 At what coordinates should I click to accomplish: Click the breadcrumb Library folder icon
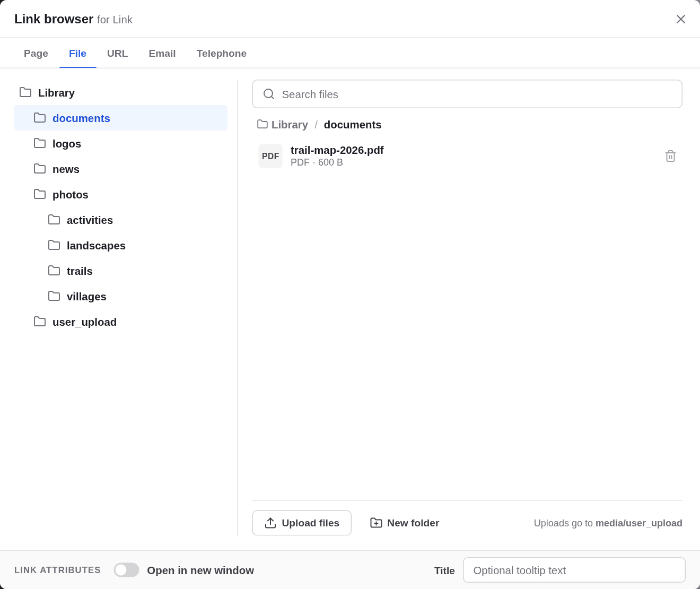point(262,124)
